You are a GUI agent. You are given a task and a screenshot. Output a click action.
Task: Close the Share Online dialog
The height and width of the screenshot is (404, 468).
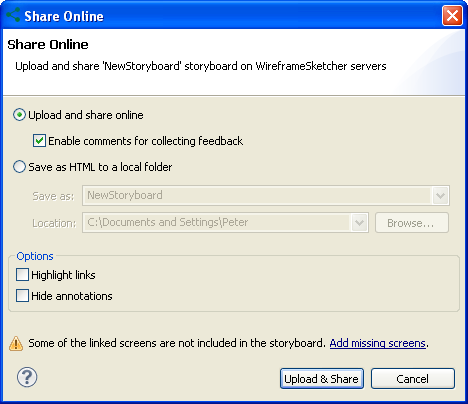click(x=452, y=15)
